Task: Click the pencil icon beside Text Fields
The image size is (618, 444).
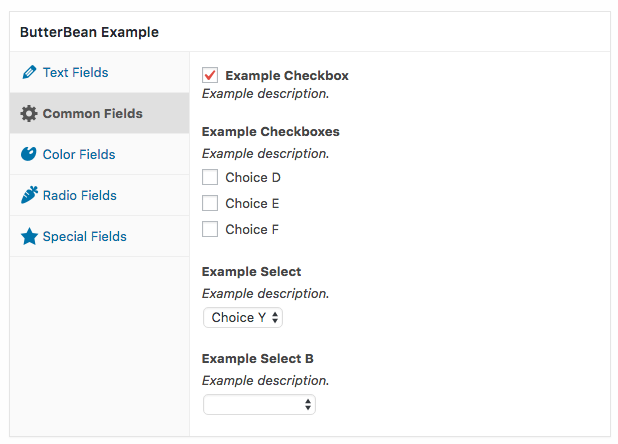Action: click(29, 72)
